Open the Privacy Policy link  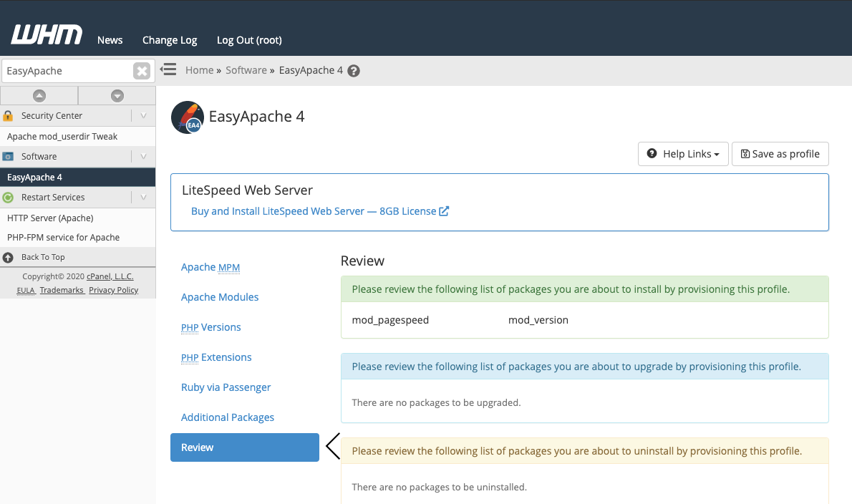coord(114,290)
